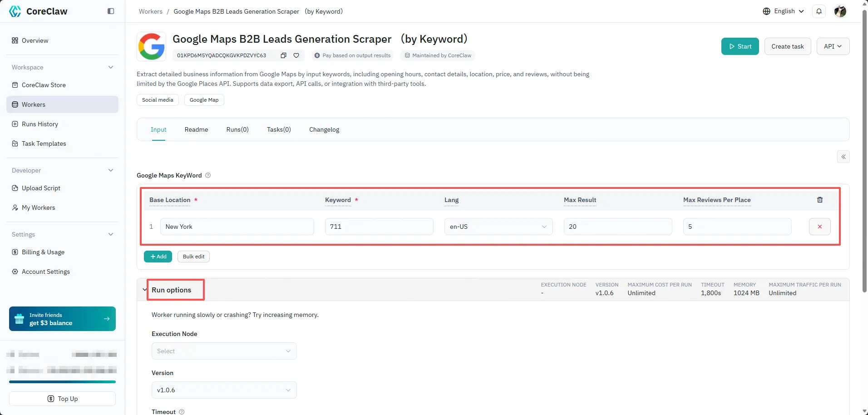
Task: Click the Keyword field 711
Action: tap(379, 227)
